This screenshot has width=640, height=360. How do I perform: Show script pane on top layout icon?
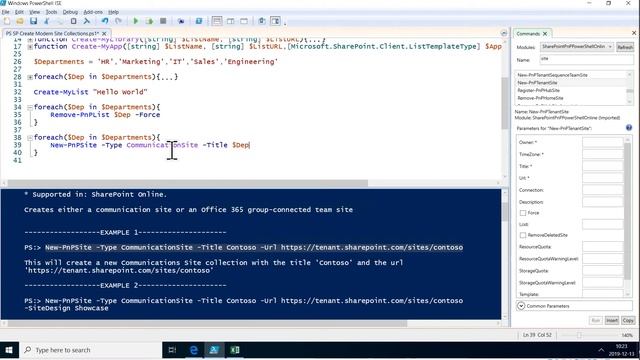click(x=217, y=21)
